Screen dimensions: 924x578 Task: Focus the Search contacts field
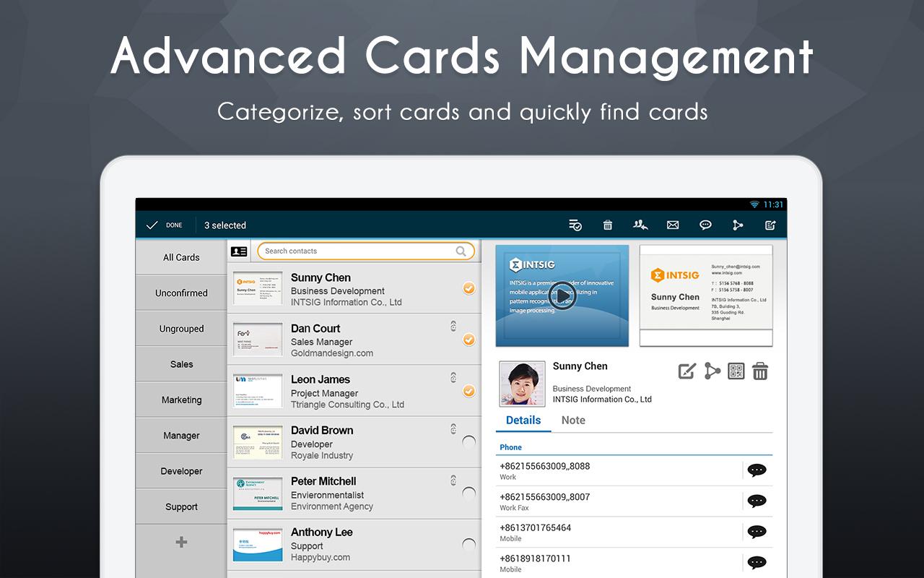pos(366,251)
